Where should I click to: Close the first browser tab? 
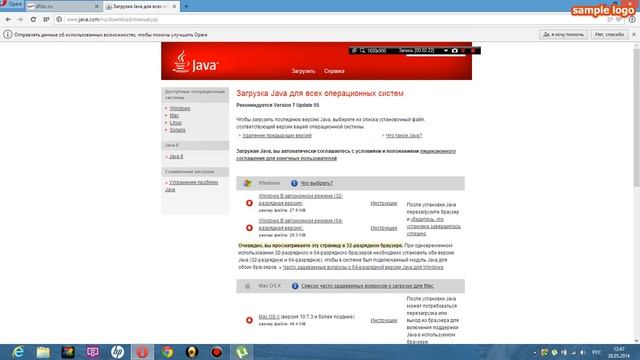[97, 7]
